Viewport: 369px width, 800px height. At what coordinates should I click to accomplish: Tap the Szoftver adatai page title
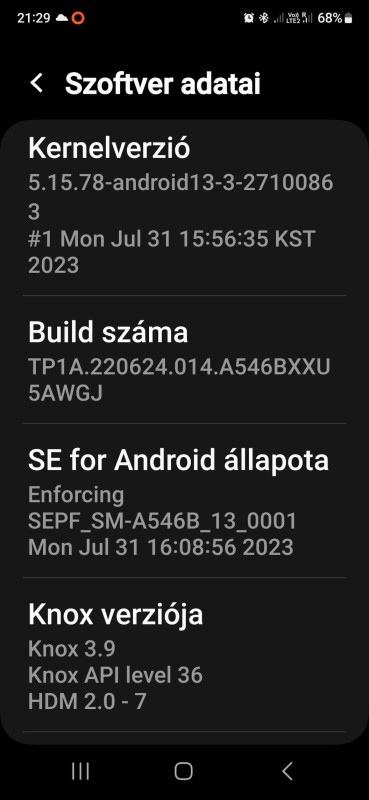[163, 83]
